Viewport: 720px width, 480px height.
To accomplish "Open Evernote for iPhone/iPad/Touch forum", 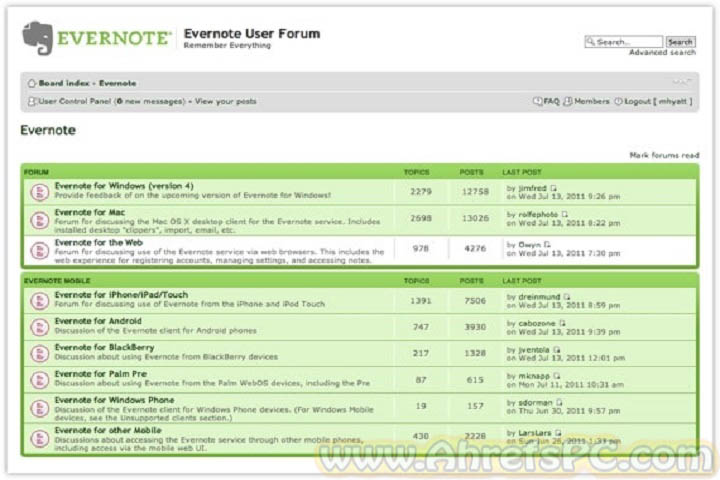I will (x=121, y=295).
